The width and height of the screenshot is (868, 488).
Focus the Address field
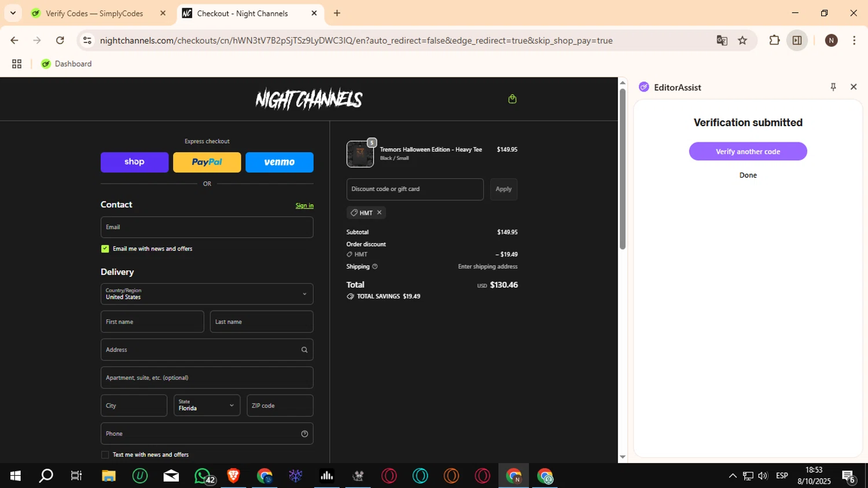pos(207,350)
